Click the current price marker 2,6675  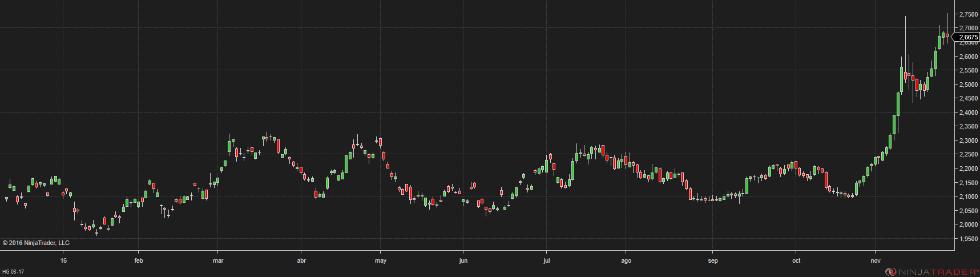coord(966,37)
